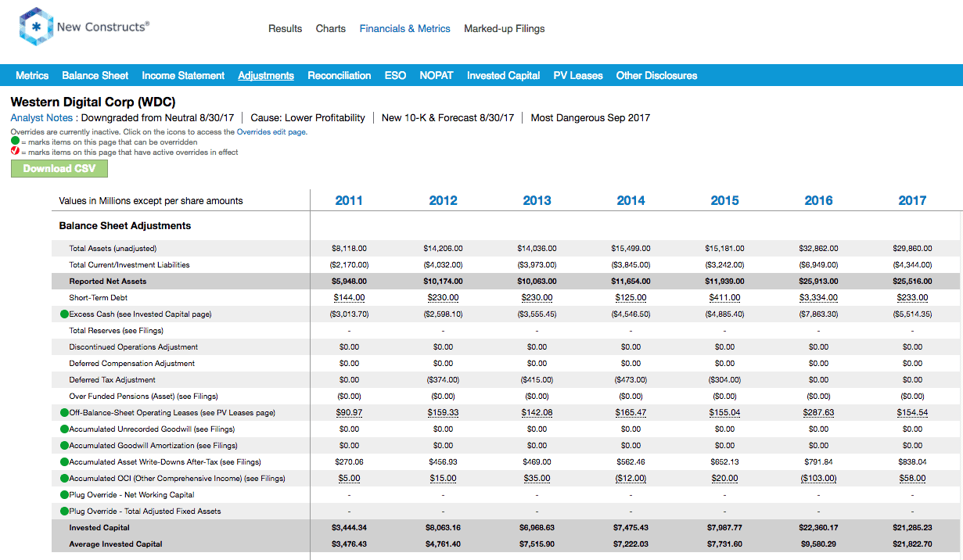Viewport: 963px width, 560px height.
Task: Click 2016 Total Assets value $32,862.00
Action: coord(818,249)
